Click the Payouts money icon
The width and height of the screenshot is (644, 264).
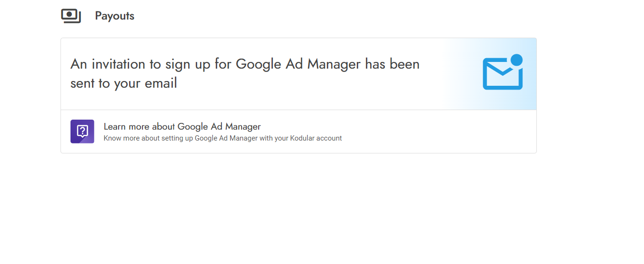coord(71,16)
